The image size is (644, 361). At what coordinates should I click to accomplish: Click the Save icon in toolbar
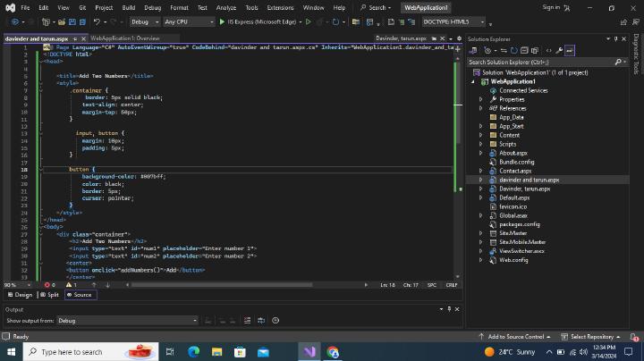[72, 21]
